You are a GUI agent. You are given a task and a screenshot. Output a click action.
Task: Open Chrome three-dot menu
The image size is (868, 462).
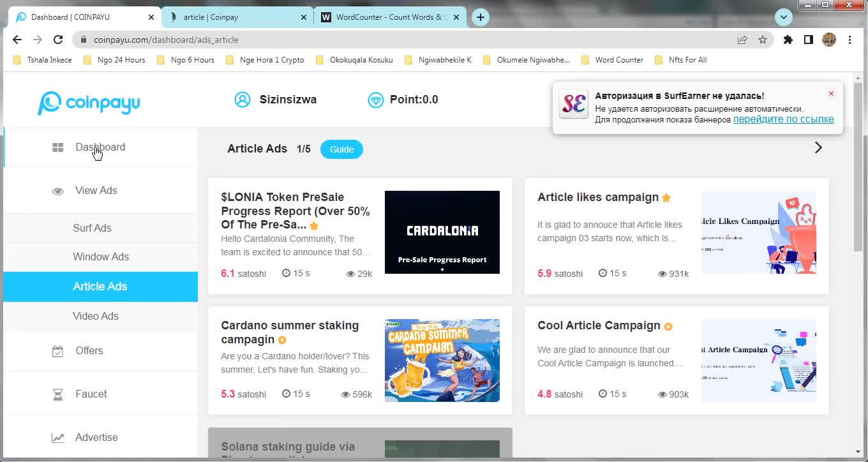(x=849, y=40)
